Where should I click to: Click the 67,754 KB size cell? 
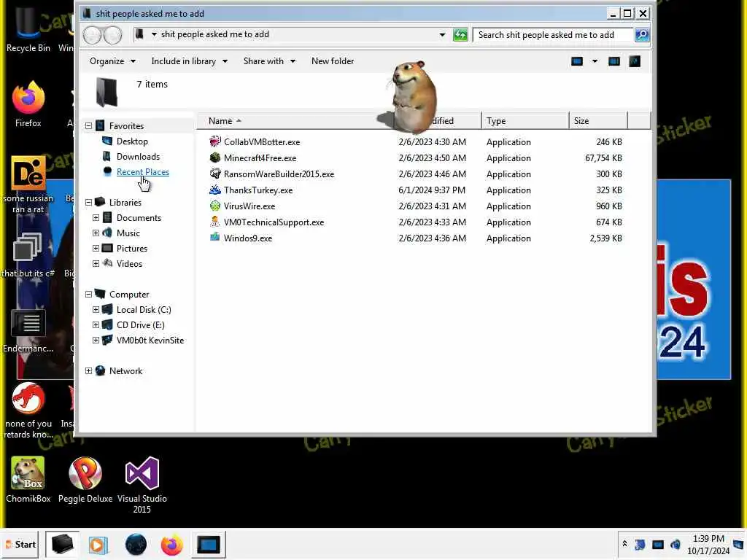coord(603,157)
